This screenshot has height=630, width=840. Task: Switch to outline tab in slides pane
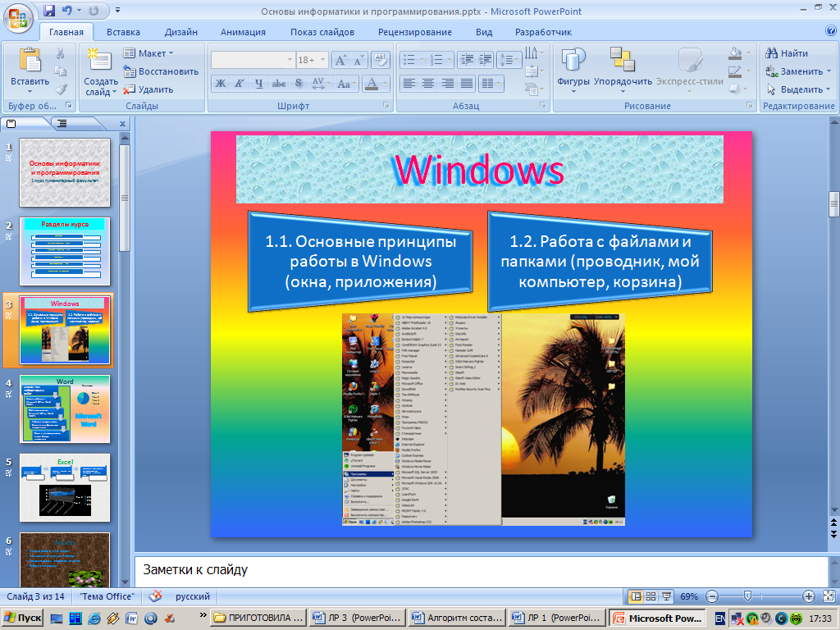62,124
